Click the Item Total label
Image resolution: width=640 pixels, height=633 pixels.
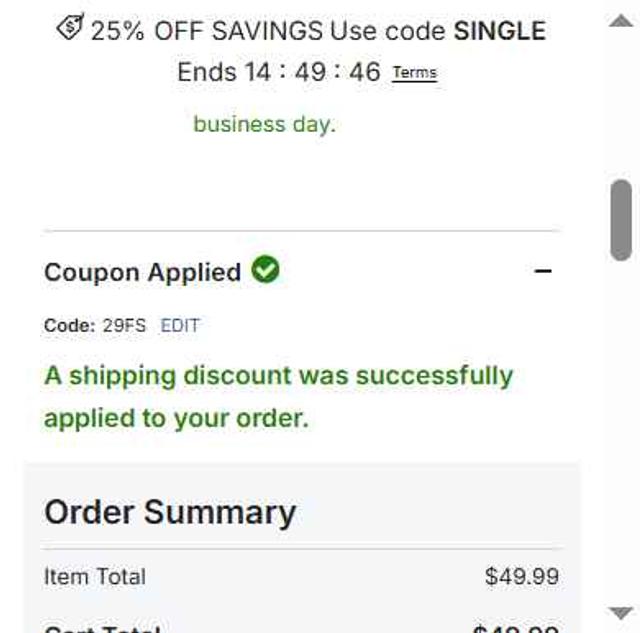pyautogui.click(x=95, y=577)
